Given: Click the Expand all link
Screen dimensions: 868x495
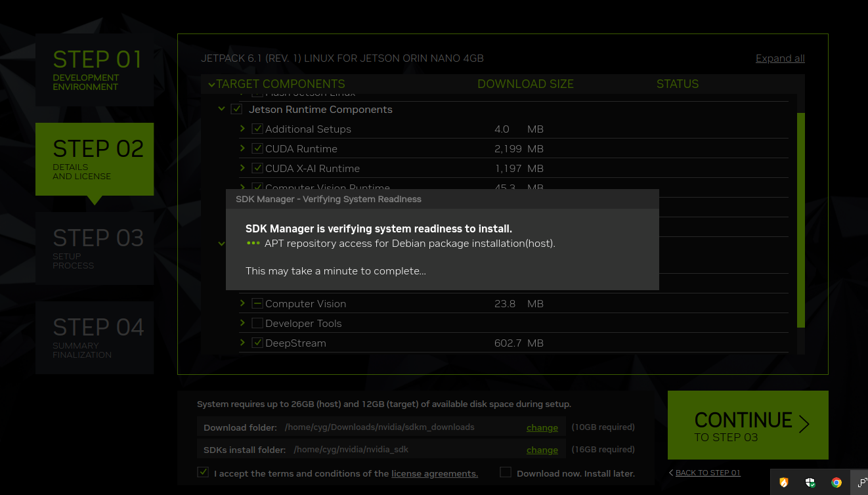Looking at the screenshot, I should click(x=780, y=58).
